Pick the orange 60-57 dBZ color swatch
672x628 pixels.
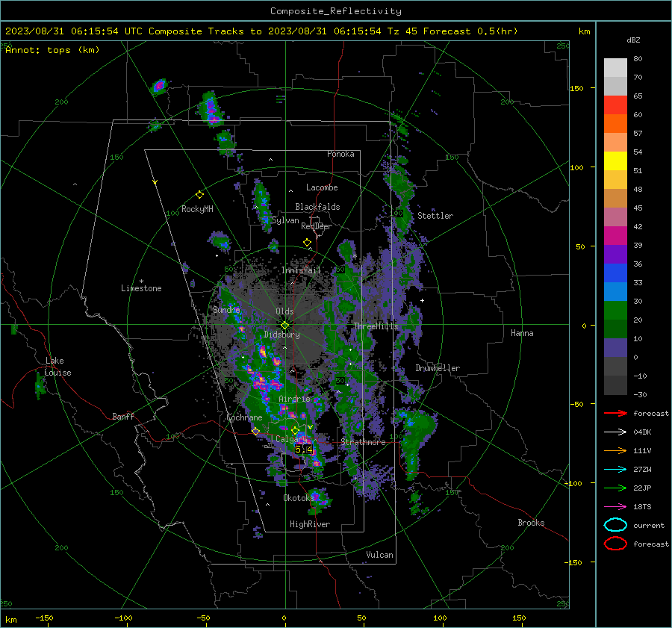[615, 124]
